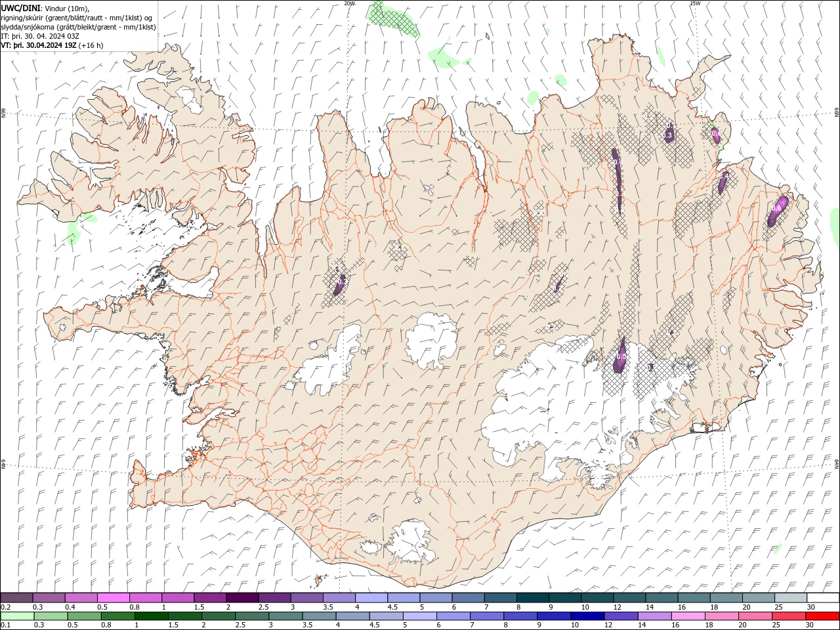The width and height of the screenshot is (840, 630).
Task: Pick the upper-row 0.3 legend swatch
Action: tap(49, 598)
